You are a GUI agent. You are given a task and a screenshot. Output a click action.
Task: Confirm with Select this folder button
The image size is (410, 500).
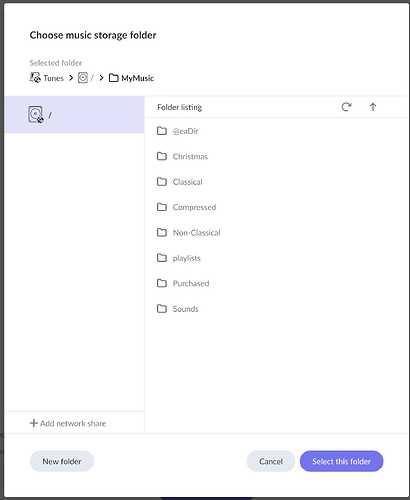[341, 461]
